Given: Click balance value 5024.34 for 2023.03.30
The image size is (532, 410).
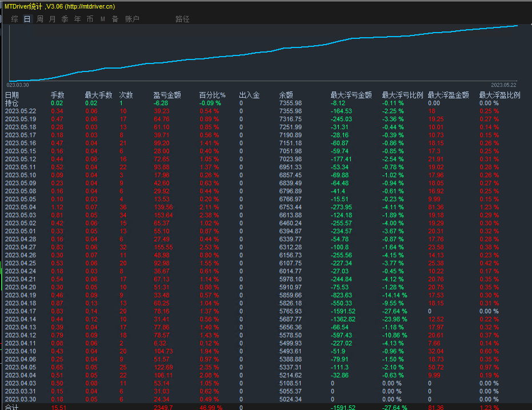Looking at the screenshot, I should pos(290,400).
